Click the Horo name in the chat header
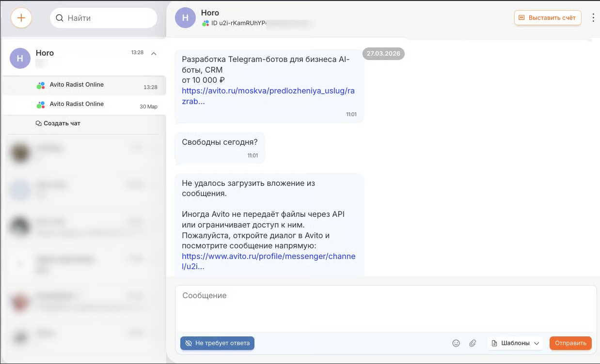The image size is (600, 364). tap(210, 13)
